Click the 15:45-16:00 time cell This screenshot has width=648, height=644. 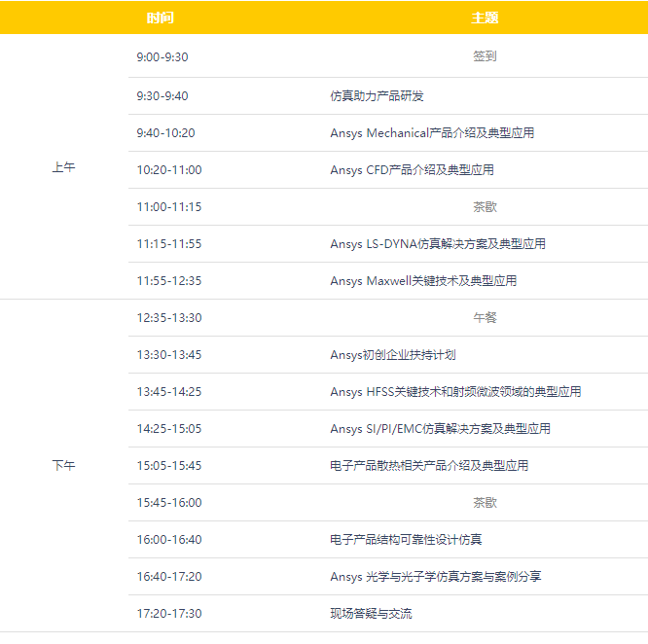[169, 503]
